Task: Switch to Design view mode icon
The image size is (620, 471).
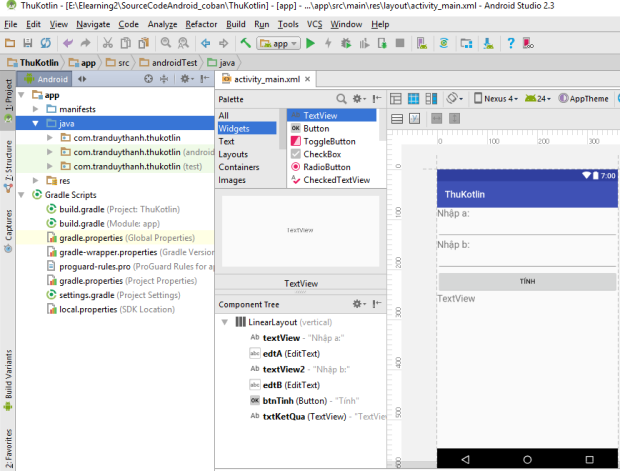Action: tap(395, 98)
